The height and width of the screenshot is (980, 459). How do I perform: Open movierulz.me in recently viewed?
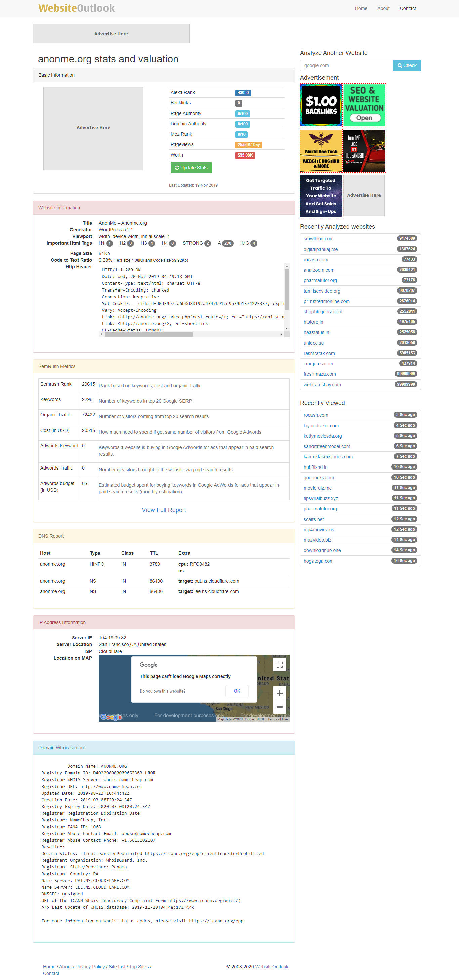pos(318,488)
